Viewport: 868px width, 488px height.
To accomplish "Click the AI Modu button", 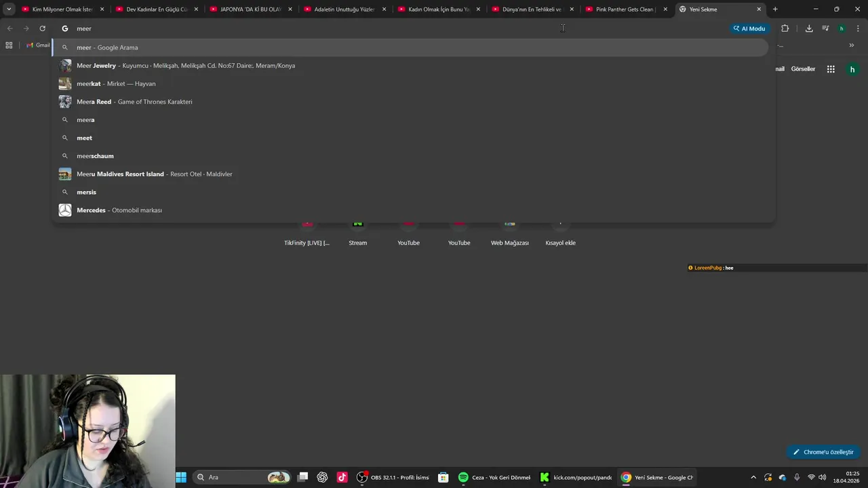I will click(749, 28).
